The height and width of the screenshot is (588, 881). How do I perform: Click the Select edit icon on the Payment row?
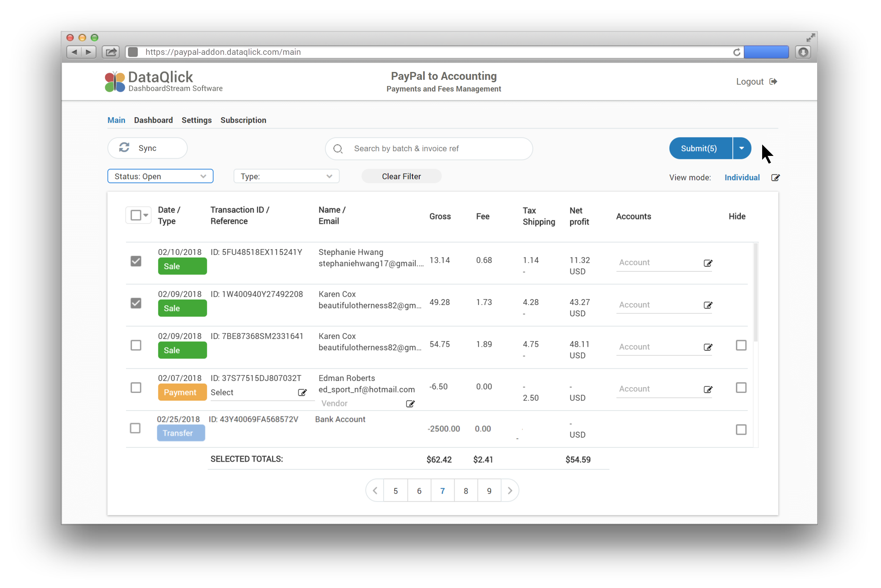click(302, 393)
